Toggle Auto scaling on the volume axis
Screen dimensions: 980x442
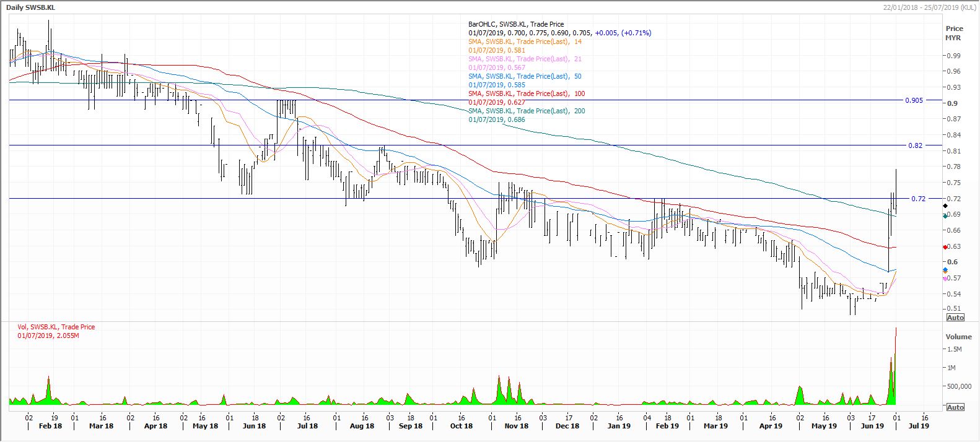pos(955,407)
